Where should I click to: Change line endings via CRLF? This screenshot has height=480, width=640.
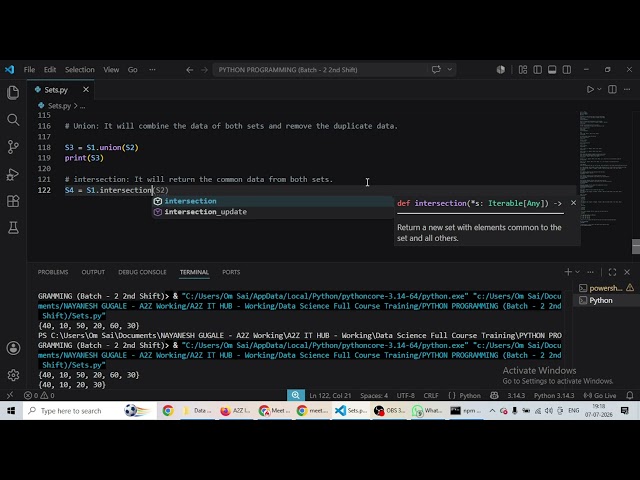[x=431, y=395]
